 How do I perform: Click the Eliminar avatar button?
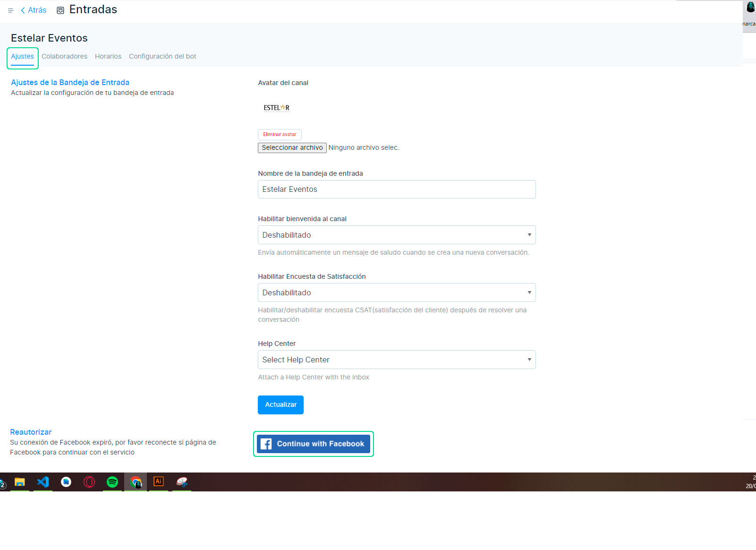(x=280, y=135)
